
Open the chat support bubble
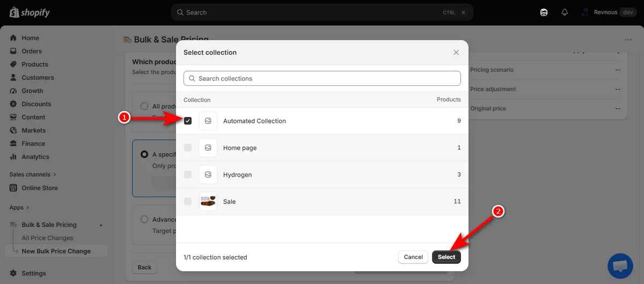(x=620, y=266)
